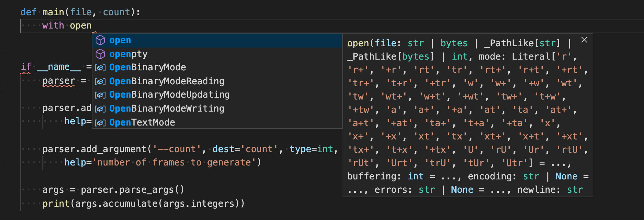The width and height of the screenshot is (644, 220).
Task: Choose 'openpty' from the suggestion list
Action: coord(217,54)
